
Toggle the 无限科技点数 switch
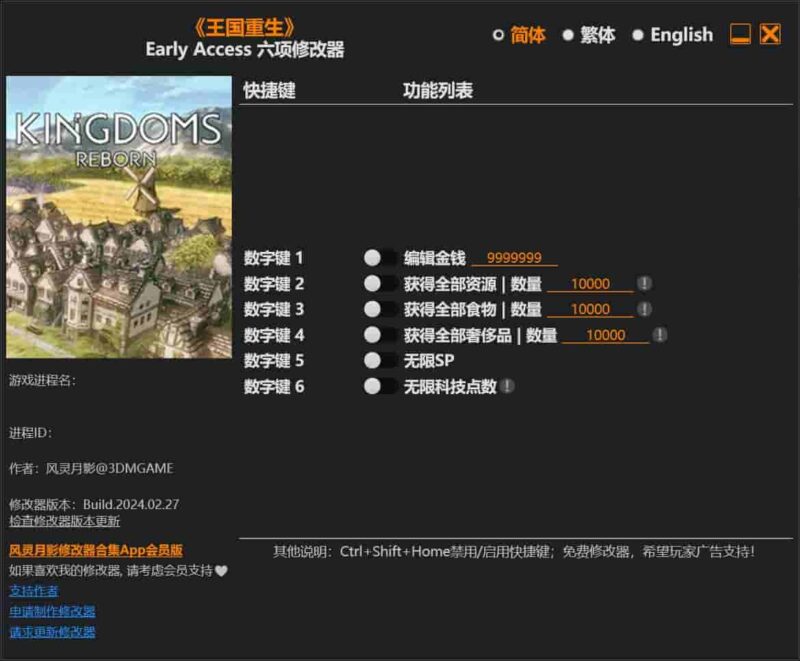tap(378, 387)
